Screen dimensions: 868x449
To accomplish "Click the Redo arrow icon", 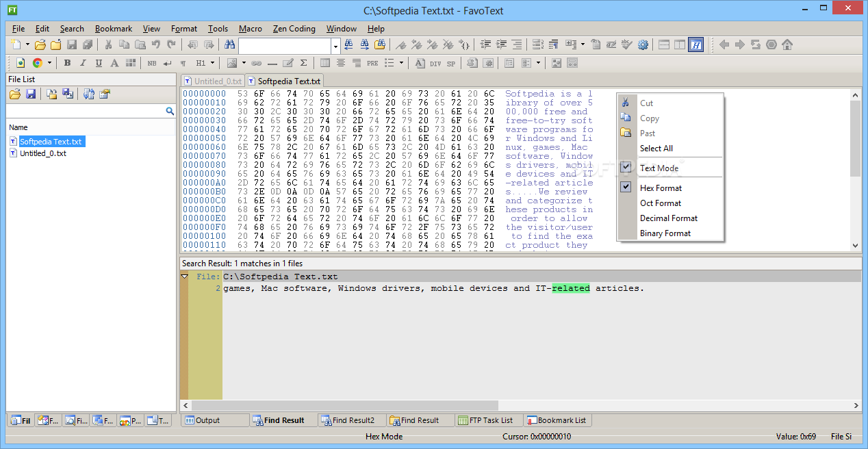I will click(x=172, y=44).
